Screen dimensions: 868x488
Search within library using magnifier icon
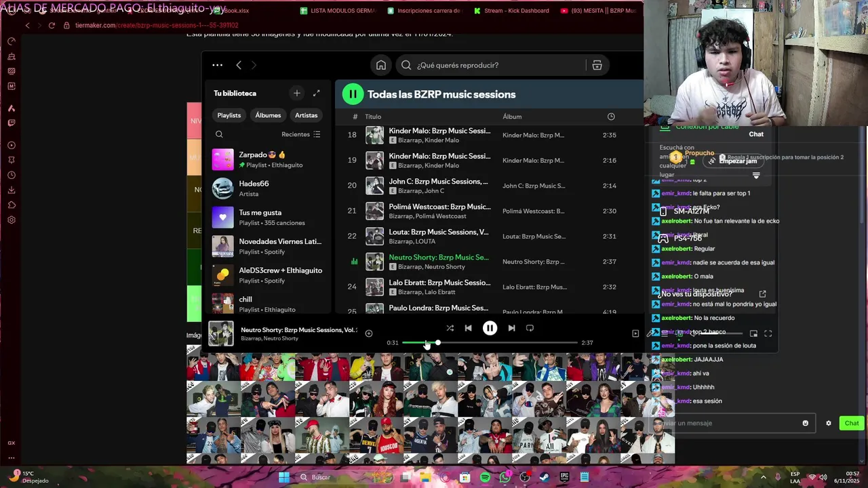(219, 134)
